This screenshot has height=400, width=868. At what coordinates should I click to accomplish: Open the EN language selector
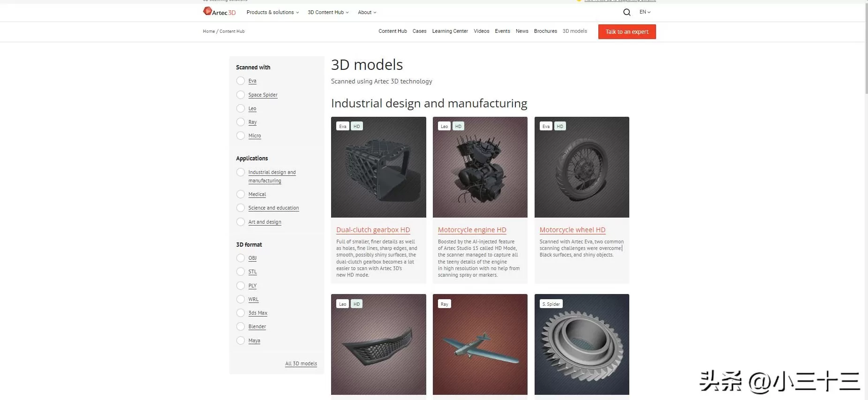[645, 12]
